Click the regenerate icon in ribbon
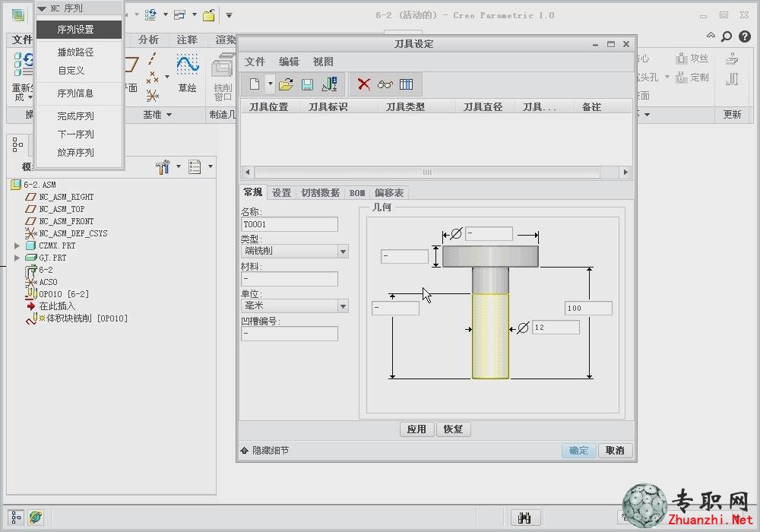 point(24,65)
